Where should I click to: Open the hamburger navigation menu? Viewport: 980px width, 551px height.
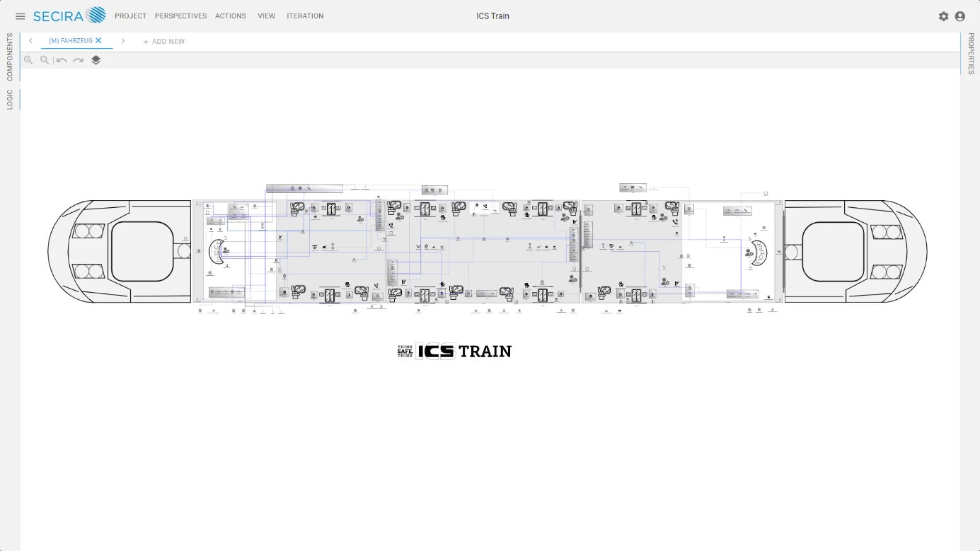click(21, 16)
